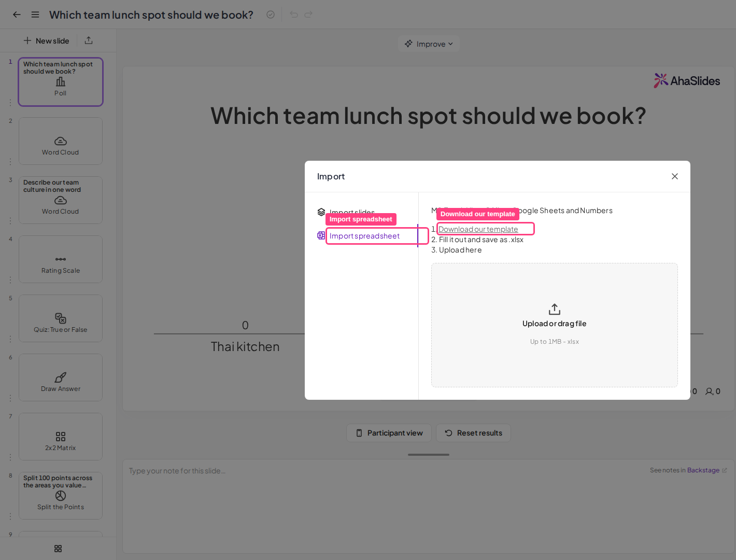Click the notes panel resize handle
Image resolution: width=736 pixels, height=560 pixels.
pos(429,455)
